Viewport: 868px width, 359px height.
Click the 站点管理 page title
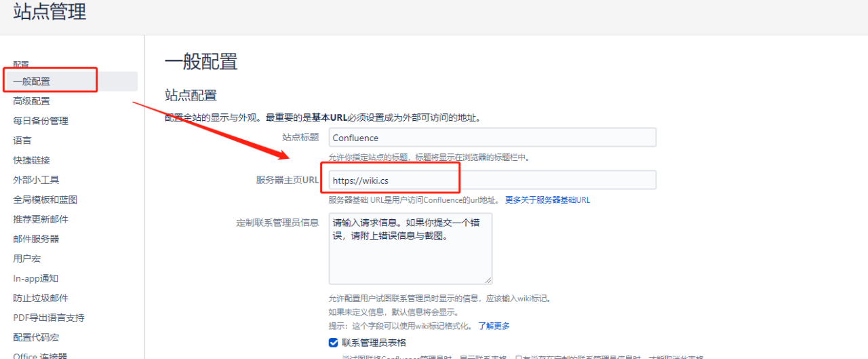point(50,12)
